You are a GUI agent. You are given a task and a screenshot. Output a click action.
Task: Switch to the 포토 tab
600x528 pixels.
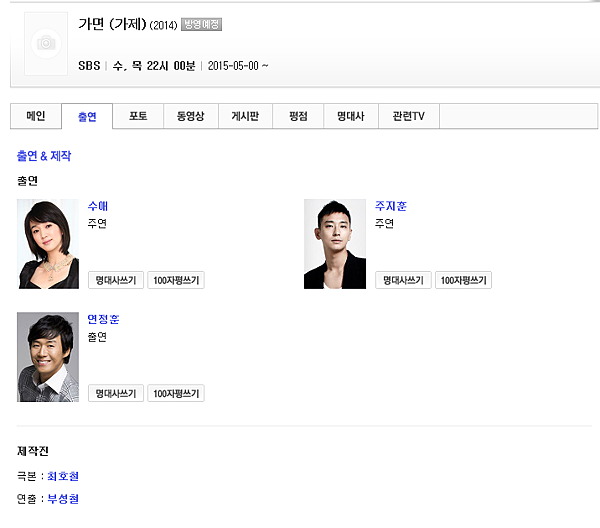coord(138,116)
